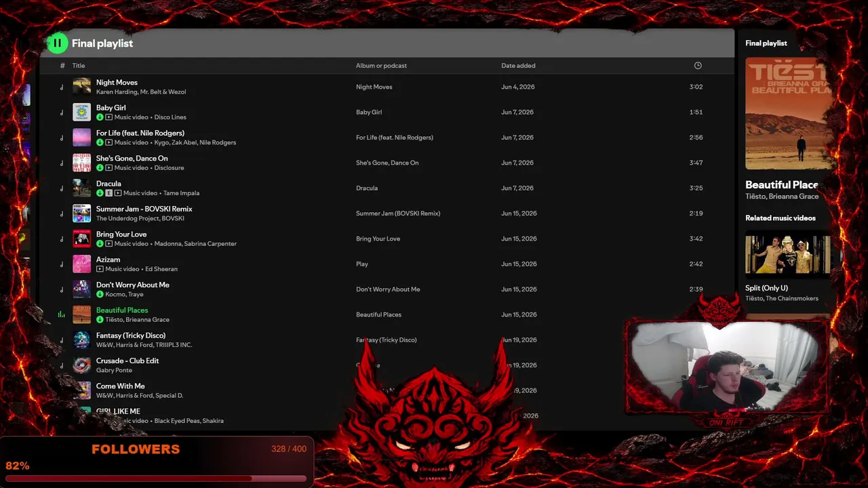Open The Underdog Project artist link
The height and width of the screenshot is (488, 868).
pos(127,218)
